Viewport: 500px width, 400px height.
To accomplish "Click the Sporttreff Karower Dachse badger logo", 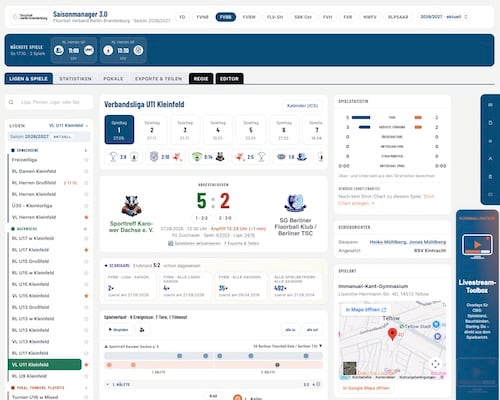I will 131,206.
